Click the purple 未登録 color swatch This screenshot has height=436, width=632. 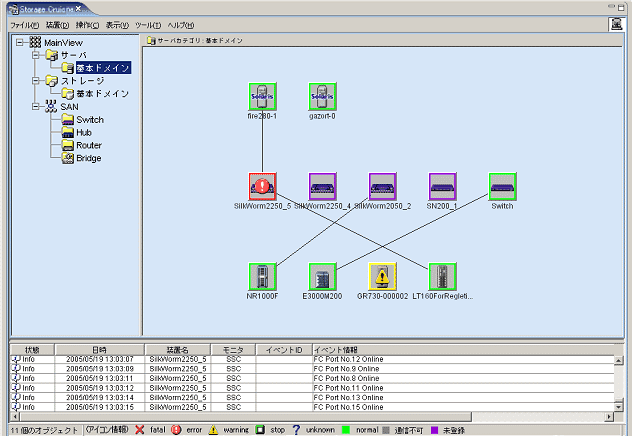click(434, 430)
